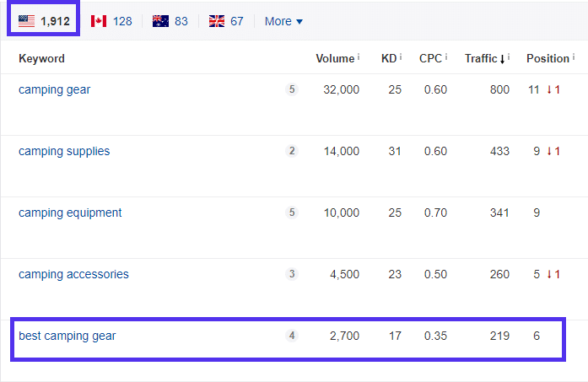This screenshot has width=588, height=382.
Task: Click the KD column info icon
Action: [400, 57]
